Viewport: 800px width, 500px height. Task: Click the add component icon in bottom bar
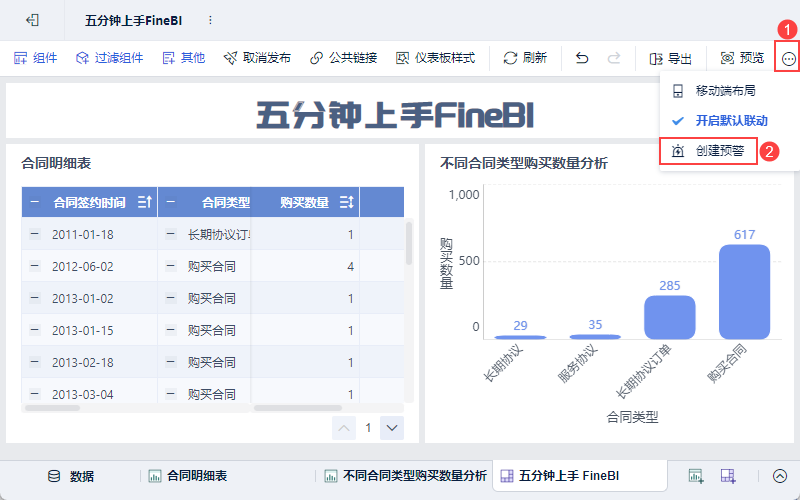696,476
